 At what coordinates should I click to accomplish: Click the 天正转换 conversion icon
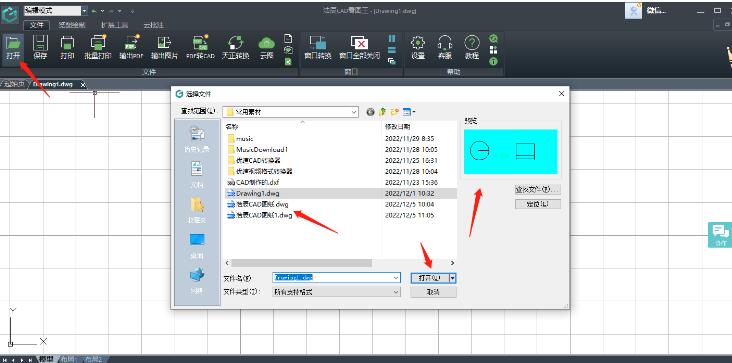236,47
